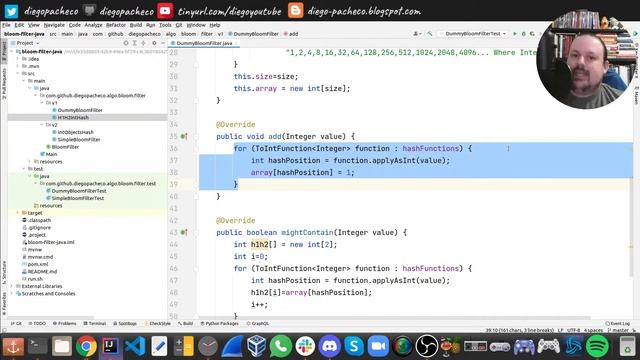Select DummyBloomFilterTest in project tree
640x360 pixels.
78,191
